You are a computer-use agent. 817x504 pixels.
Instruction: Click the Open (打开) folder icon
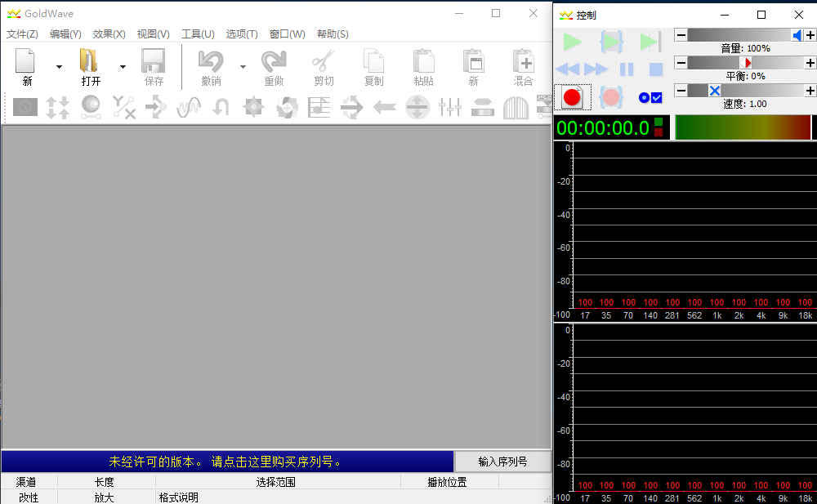point(89,61)
